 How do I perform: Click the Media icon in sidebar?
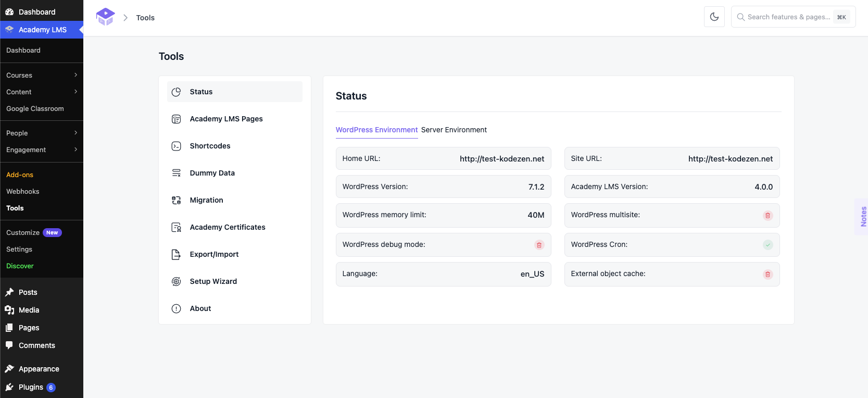point(9,310)
